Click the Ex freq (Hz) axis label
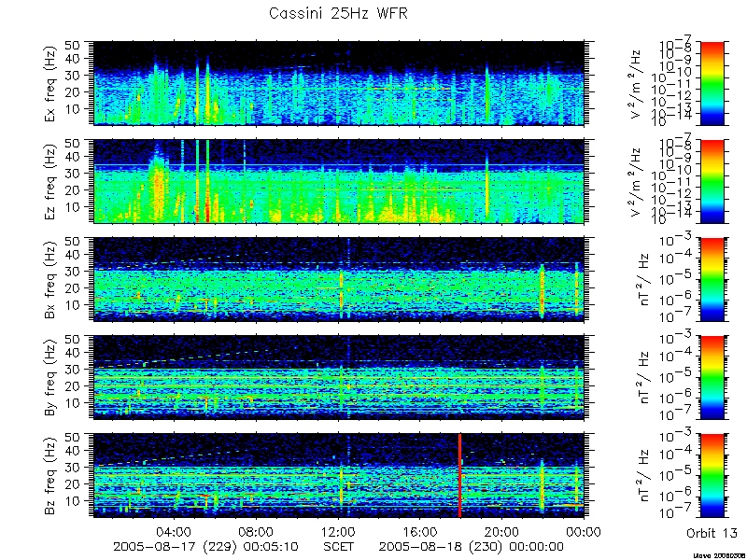Screen dimensions: 747x560 (x=50, y=83)
